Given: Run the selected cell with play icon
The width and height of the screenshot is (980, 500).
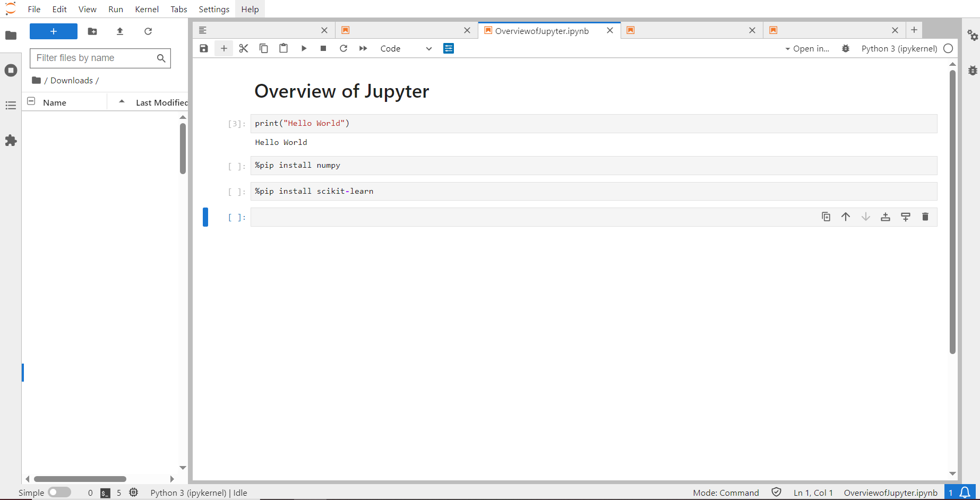Looking at the screenshot, I should click(x=304, y=48).
